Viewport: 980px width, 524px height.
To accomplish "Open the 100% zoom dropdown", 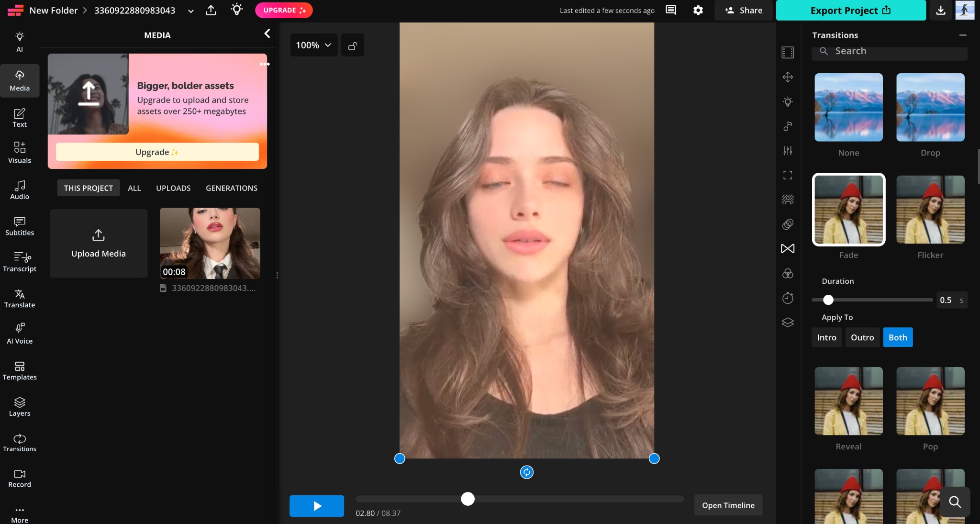I will (313, 45).
